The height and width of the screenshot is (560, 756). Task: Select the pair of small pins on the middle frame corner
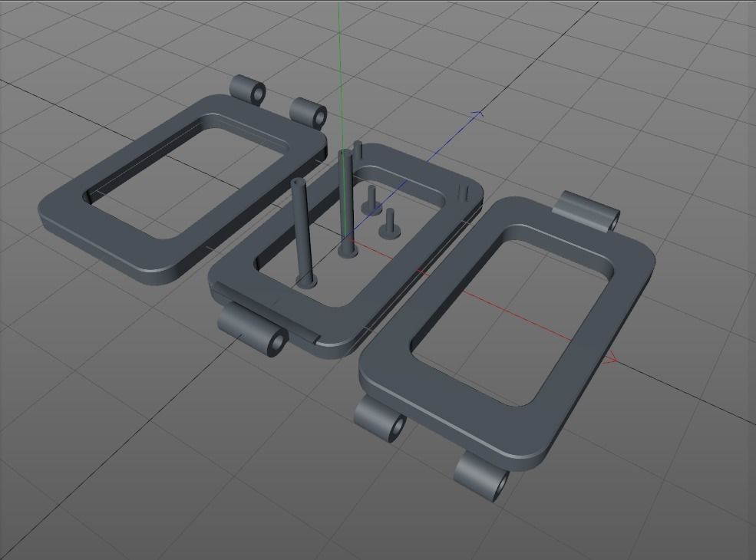coord(463,191)
